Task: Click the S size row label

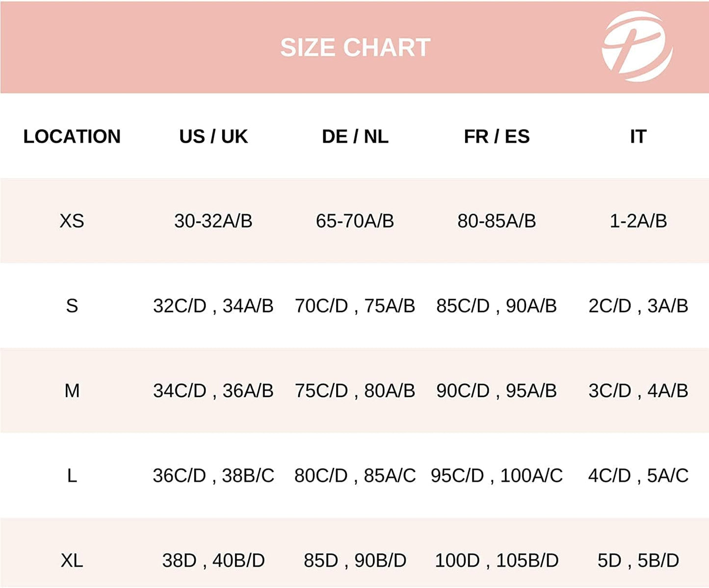Action: click(72, 306)
